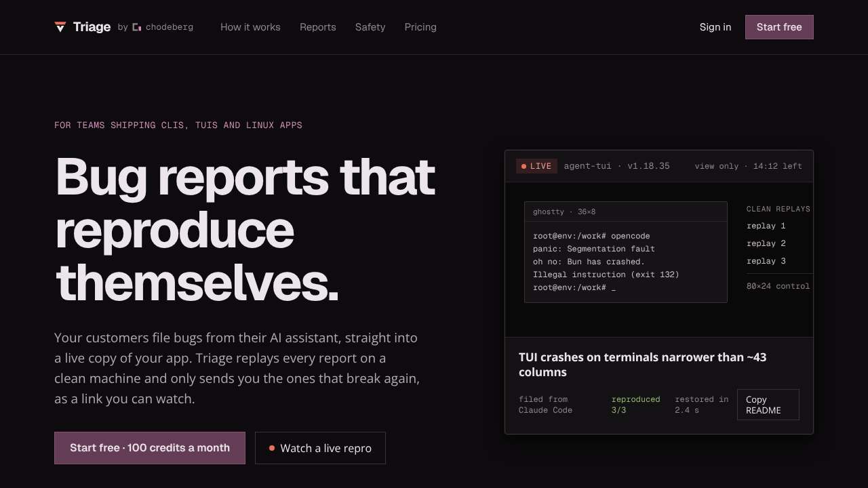Click the reproduced 3/3 status

(635, 405)
